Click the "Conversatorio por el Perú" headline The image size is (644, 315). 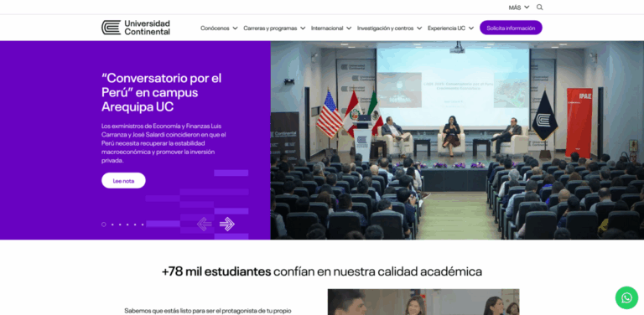(161, 93)
